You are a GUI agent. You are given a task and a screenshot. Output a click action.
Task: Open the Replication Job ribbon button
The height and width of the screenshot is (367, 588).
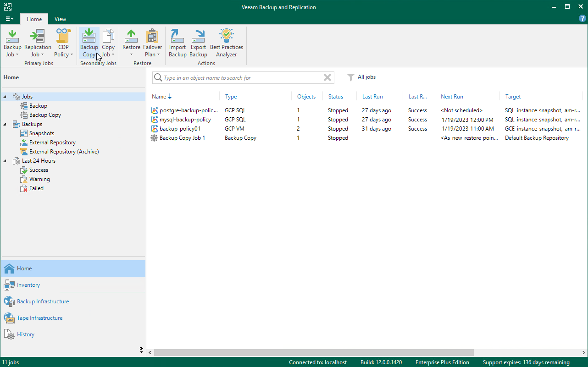[x=38, y=43]
